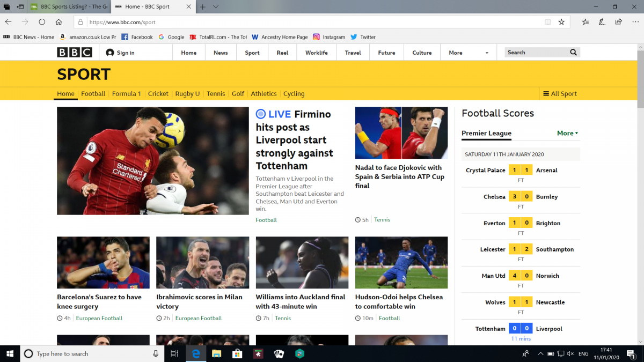Switch to BBC Sports Listing tab
The width and height of the screenshot is (644, 362).
point(69,7)
